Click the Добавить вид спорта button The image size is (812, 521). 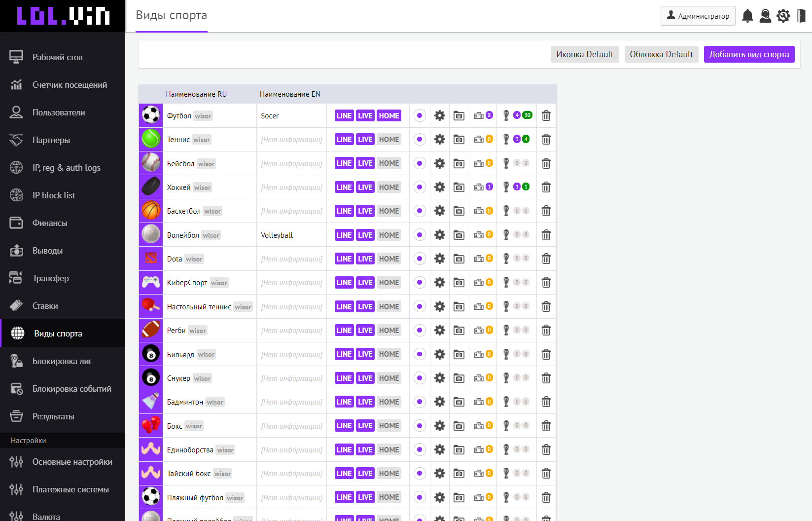tap(749, 54)
